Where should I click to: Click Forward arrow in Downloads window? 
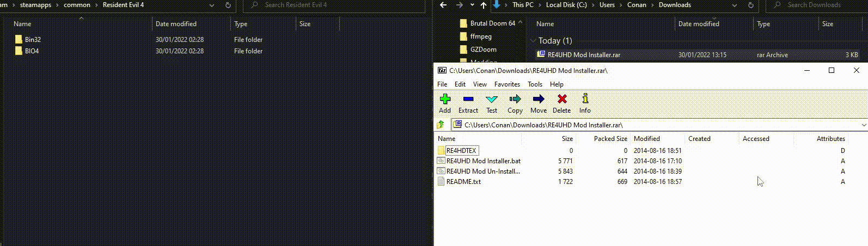tap(460, 5)
